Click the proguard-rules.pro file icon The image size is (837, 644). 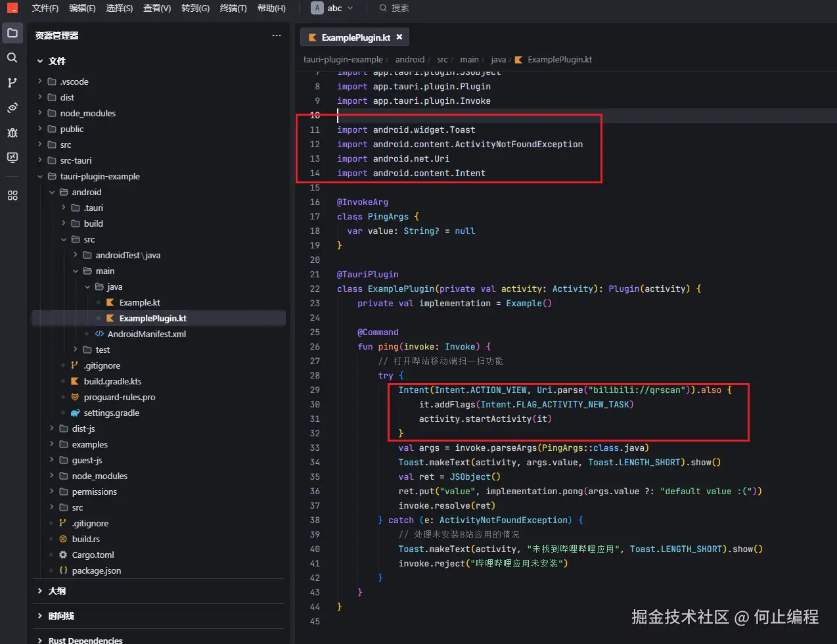coord(75,397)
